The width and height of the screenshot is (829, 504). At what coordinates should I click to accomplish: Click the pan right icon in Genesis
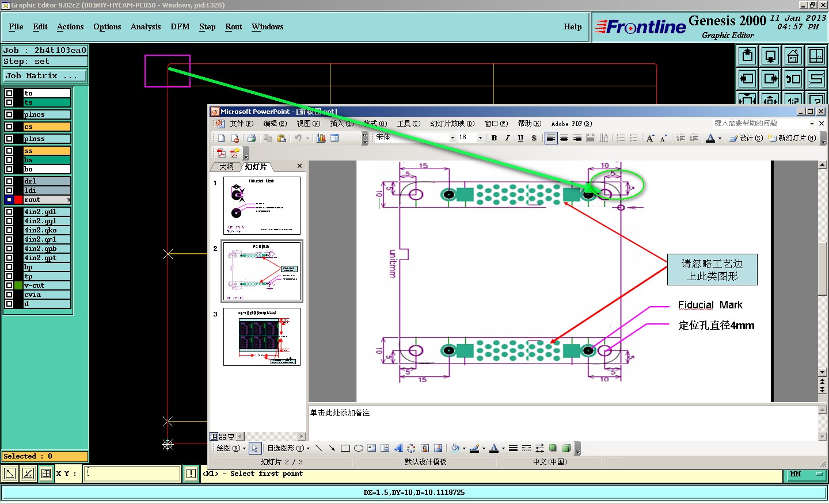pos(770,78)
